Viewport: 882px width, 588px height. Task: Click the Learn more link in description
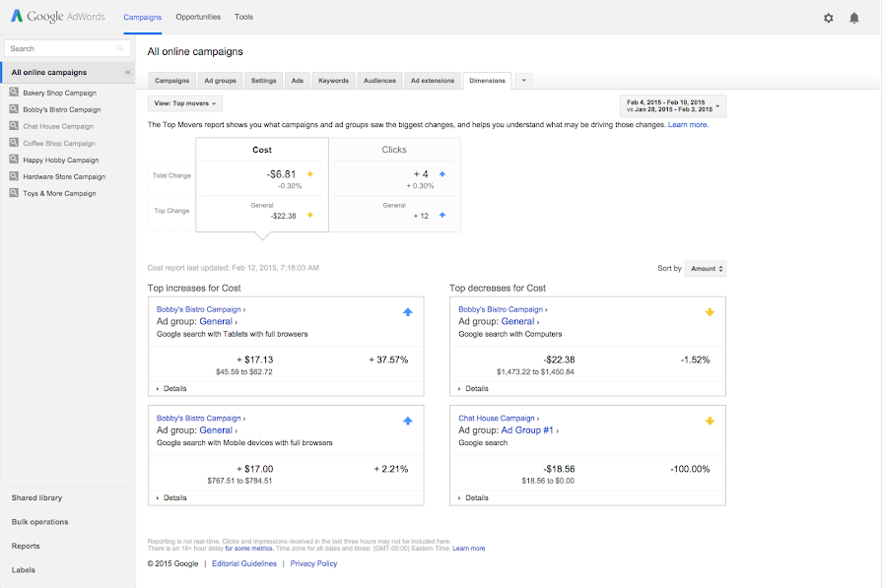point(688,125)
